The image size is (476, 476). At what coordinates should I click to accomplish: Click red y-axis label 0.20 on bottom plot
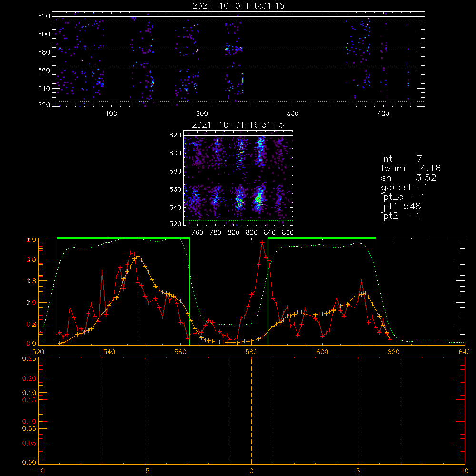[29, 378]
